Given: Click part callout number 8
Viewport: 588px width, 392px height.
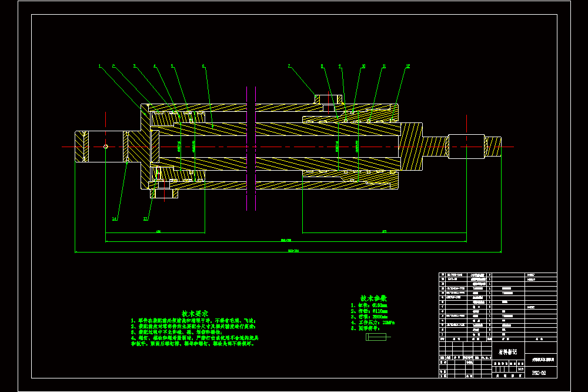Looking at the screenshot, I should [322, 66].
